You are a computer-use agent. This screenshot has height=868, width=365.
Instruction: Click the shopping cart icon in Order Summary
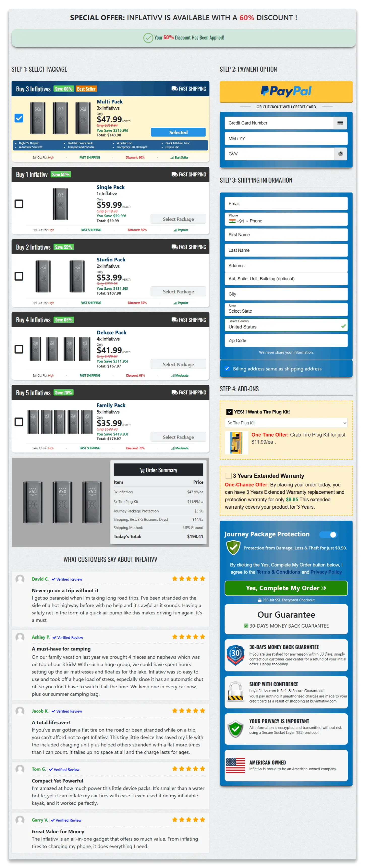142,470
